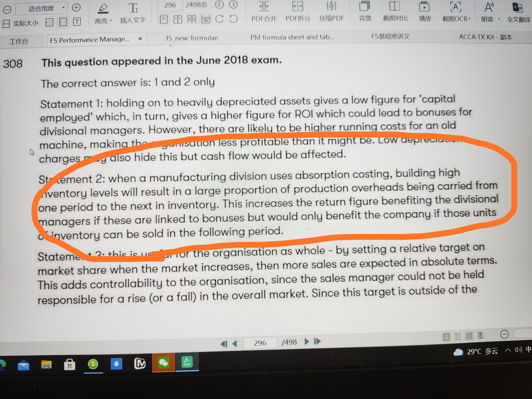Switch to the f5_new-formulae tab
Image resolution: width=532 pixels, height=399 pixels.
pyautogui.click(x=192, y=38)
